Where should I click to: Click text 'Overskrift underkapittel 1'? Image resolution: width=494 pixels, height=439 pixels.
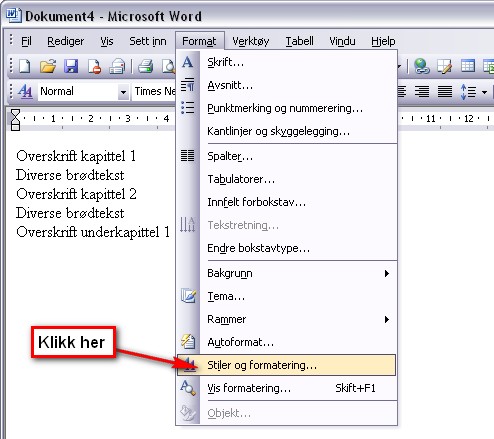coord(93,232)
